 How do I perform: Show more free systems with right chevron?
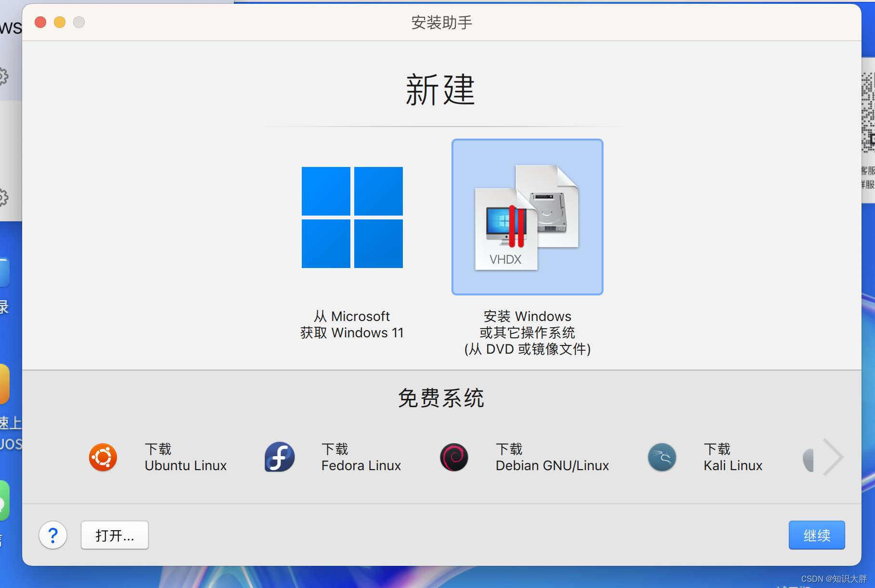833,457
